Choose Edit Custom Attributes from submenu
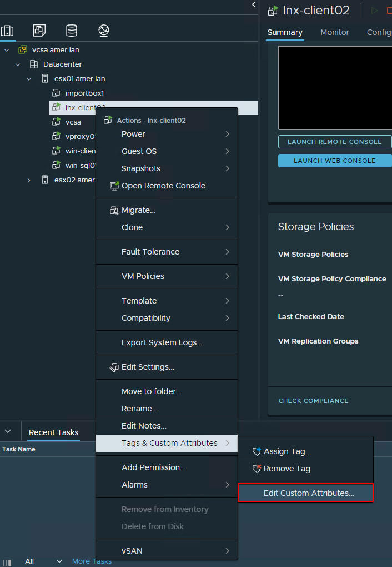The height and width of the screenshot is (567, 392). (x=309, y=493)
